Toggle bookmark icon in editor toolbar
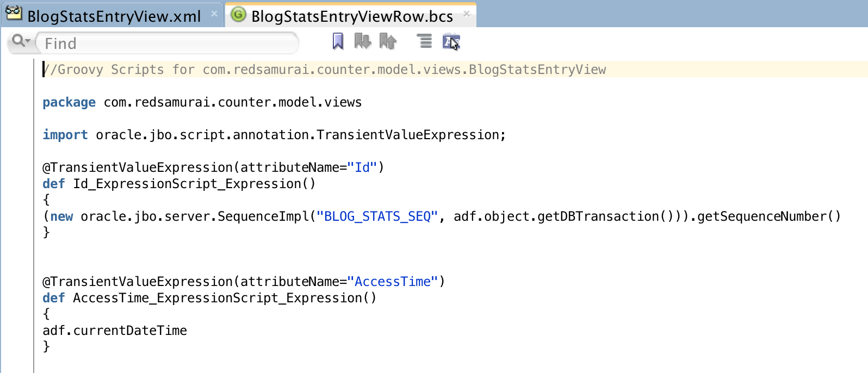The width and height of the screenshot is (868, 373). coord(338,41)
